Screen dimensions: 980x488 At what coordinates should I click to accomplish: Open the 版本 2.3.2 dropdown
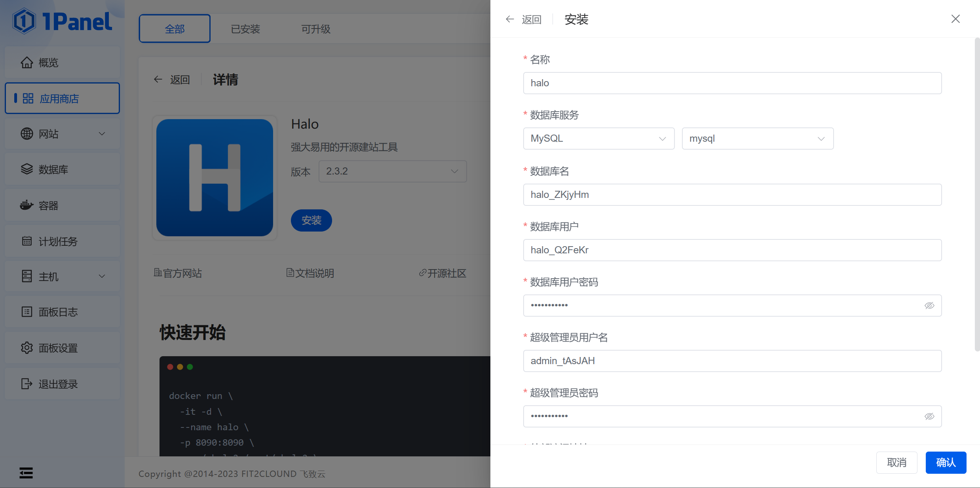point(393,171)
